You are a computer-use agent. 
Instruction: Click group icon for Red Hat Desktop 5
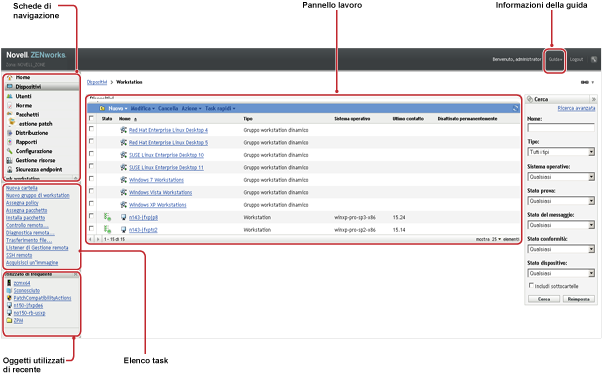[123, 142]
